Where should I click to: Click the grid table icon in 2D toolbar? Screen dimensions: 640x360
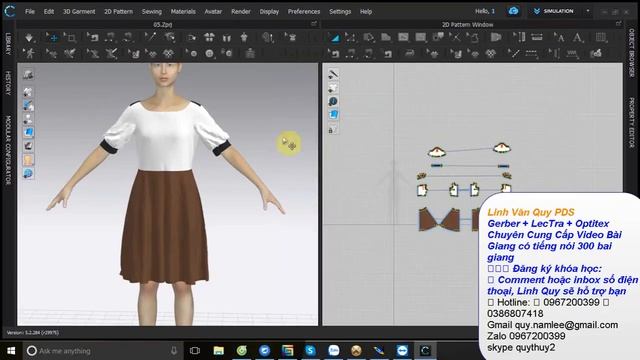click(x=600, y=38)
